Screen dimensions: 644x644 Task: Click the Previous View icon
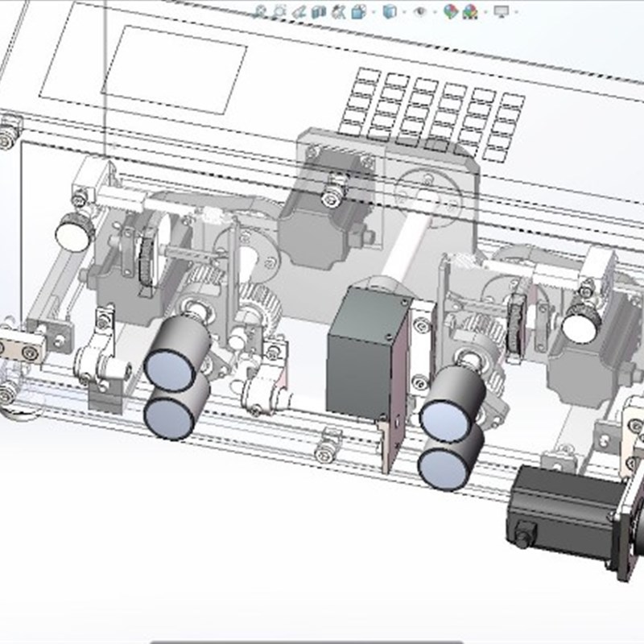pyautogui.click(x=299, y=10)
